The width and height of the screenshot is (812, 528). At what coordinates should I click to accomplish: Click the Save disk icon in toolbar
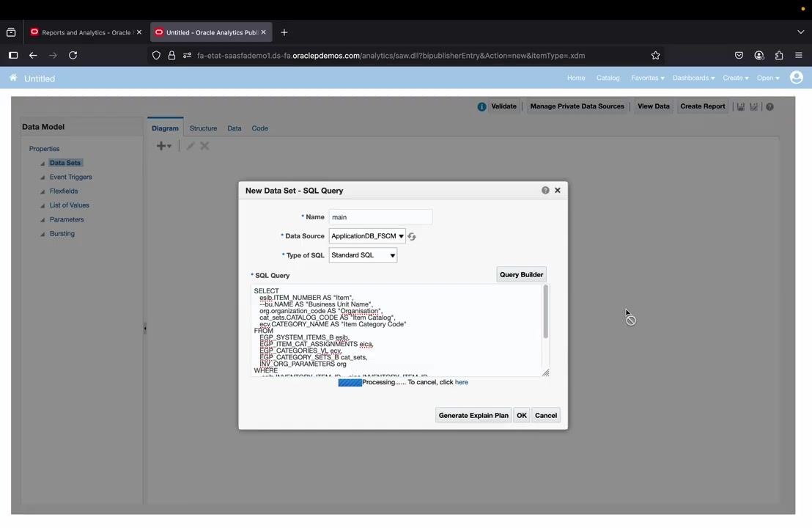[740, 107]
